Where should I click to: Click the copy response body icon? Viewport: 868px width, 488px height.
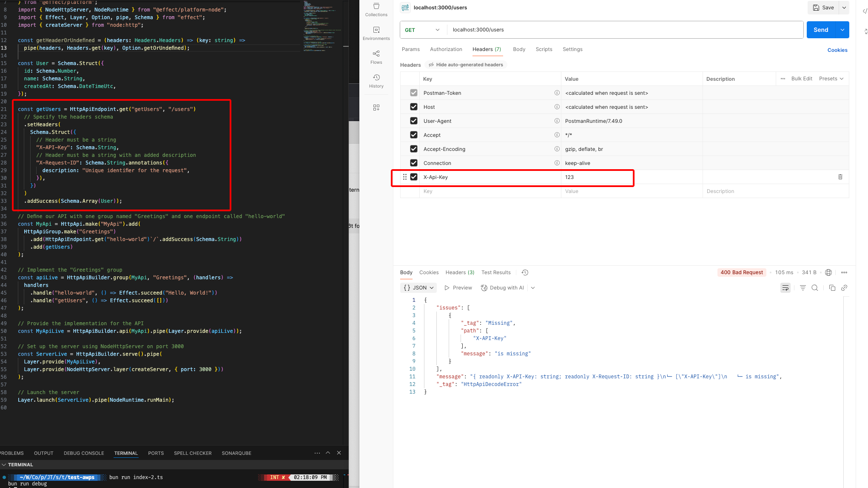point(832,288)
